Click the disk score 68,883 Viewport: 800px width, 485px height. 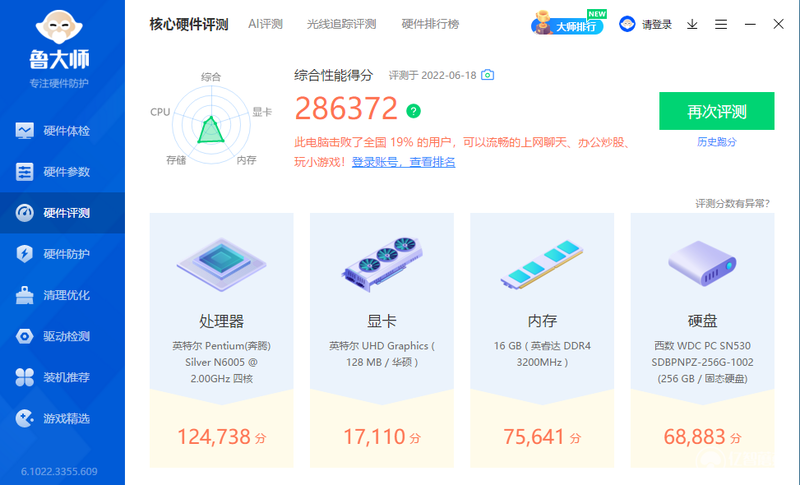coord(694,437)
